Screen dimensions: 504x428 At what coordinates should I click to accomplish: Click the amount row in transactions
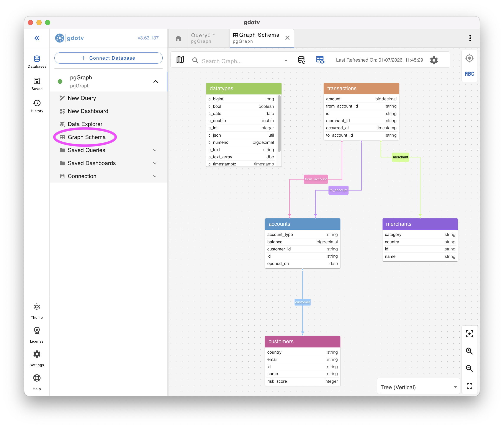coord(361,99)
